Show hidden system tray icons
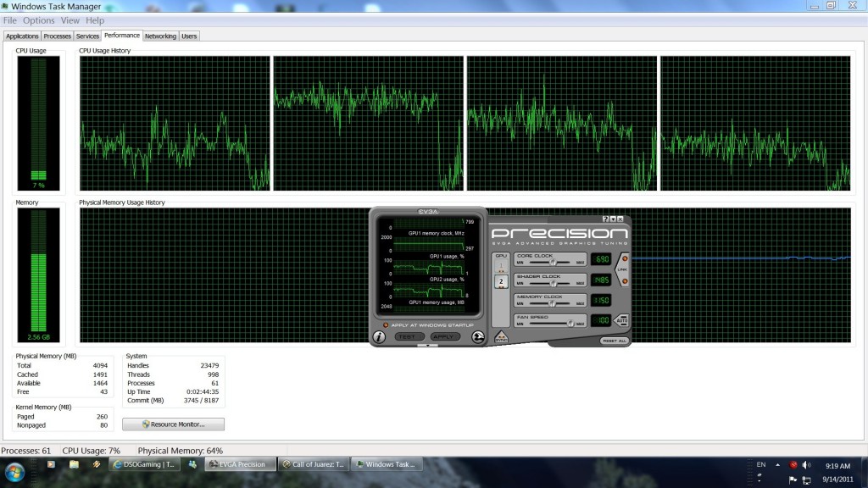The width and height of the screenshot is (868, 488). pyautogui.click(x=777, y=464)
